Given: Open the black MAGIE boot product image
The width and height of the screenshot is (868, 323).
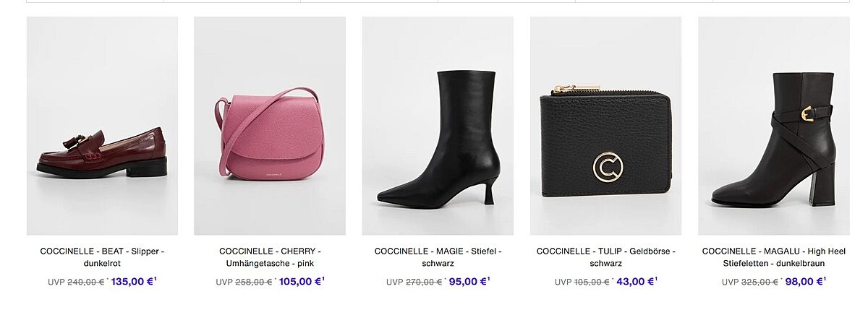Looking at the screenshot, I should tap(438, 126).
